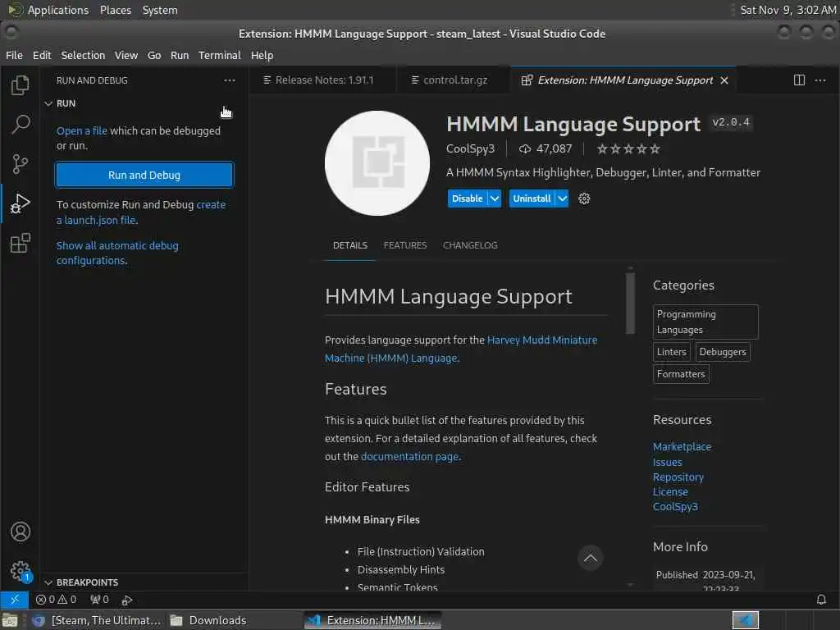Click the scroll-to-top arrow button
Viewport: 840px width, 630px height.
(591, 558)
